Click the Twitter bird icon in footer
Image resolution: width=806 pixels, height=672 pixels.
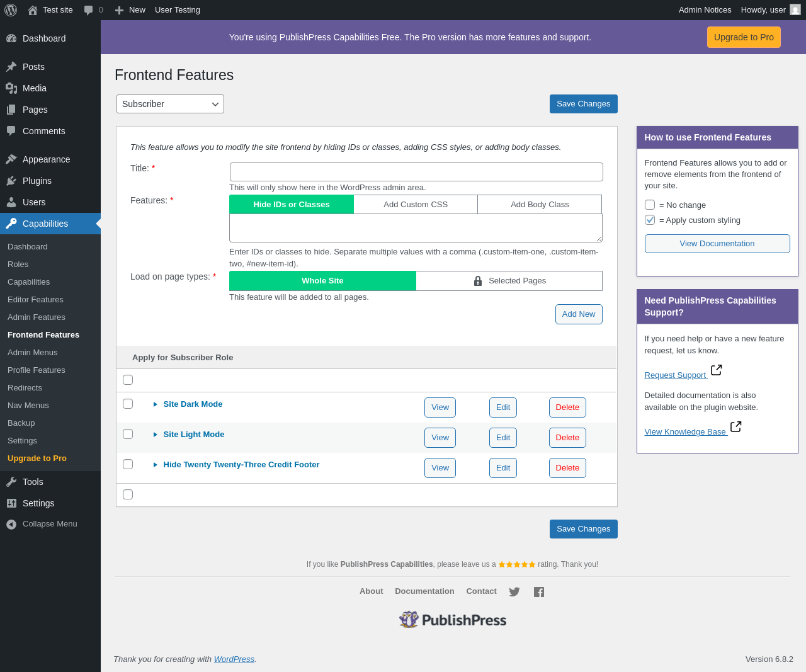pos(514,592)
